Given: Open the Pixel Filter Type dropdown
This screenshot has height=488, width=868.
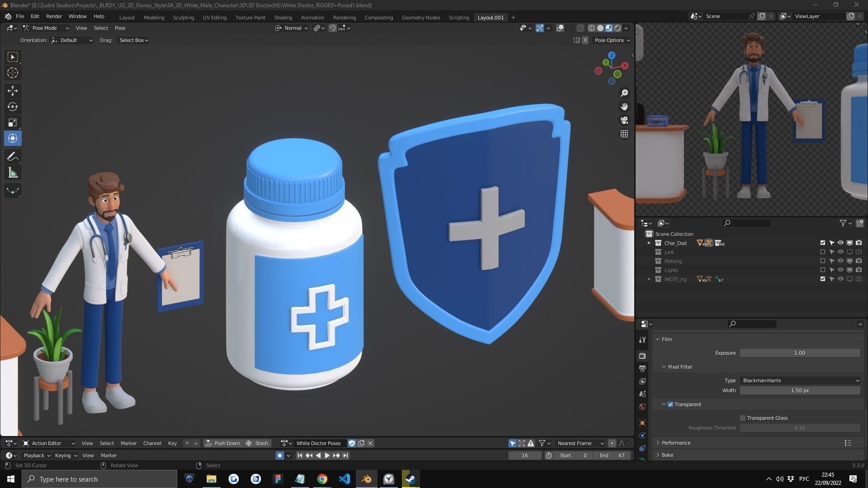Looking at the screenshot, I should 800,380.
